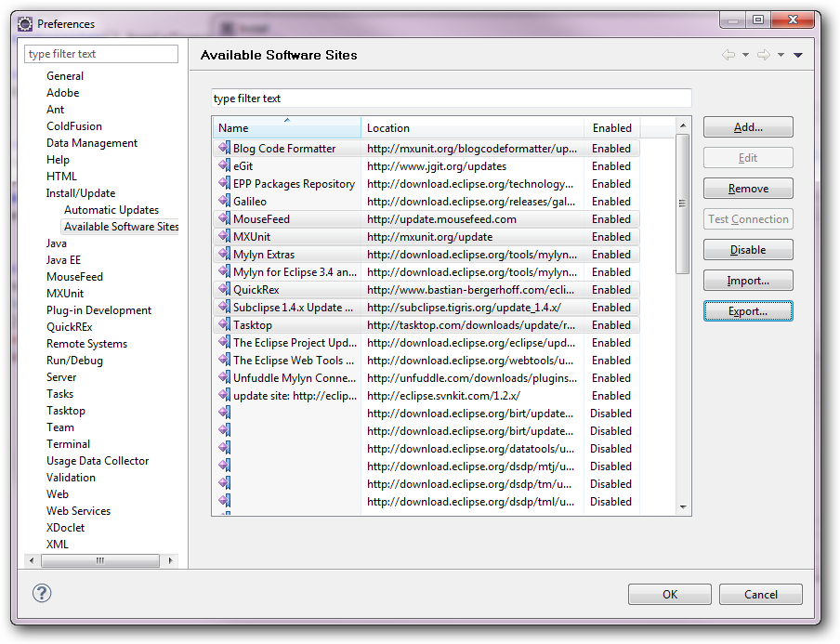Open the view menu dropdown triangle
The width and height of the screenshot is (840, 644).
(x=797, y=55)
